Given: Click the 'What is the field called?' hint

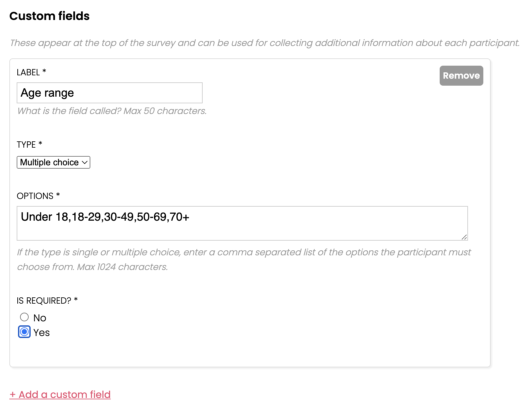Looking at the screenshot, I should (x=112, y=111).
